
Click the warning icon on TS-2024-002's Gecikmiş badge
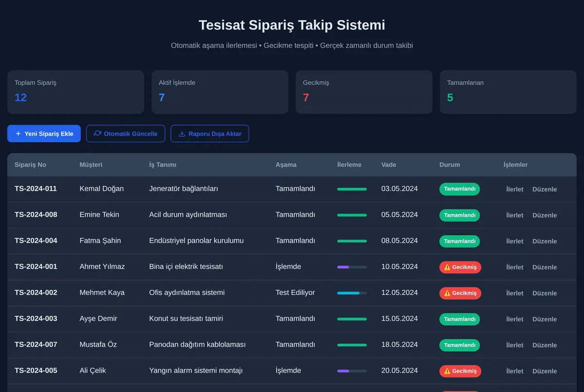pyautogui.click(x=447, y=293)
